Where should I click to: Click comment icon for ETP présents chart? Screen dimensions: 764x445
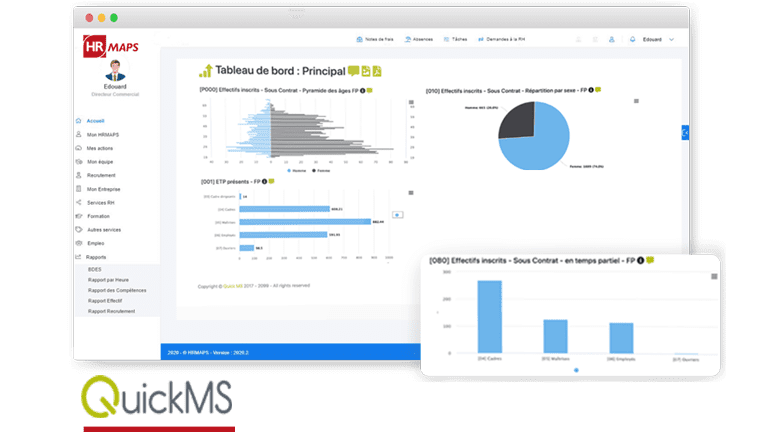coord(272,182)
